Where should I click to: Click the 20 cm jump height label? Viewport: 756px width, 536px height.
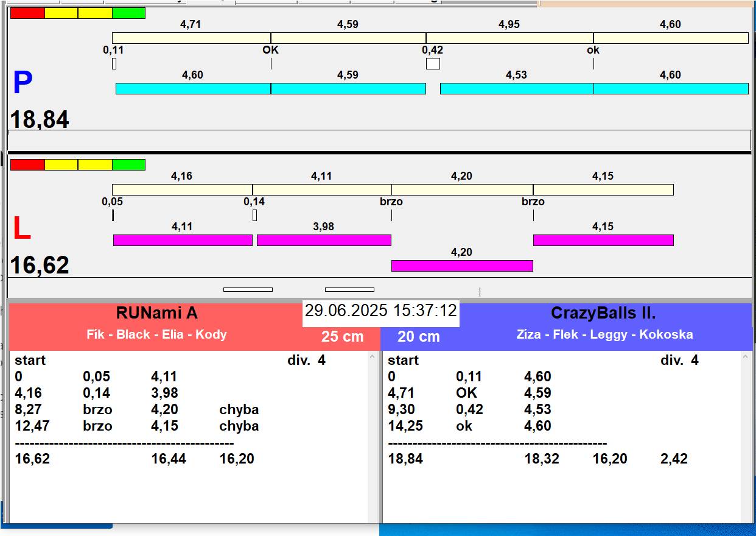point(418,337)
